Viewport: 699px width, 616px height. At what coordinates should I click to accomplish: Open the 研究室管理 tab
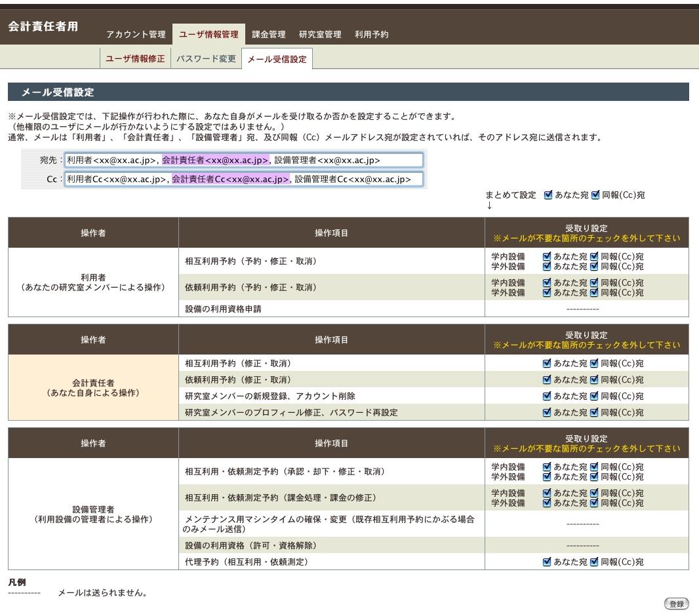tap(320, 35)
